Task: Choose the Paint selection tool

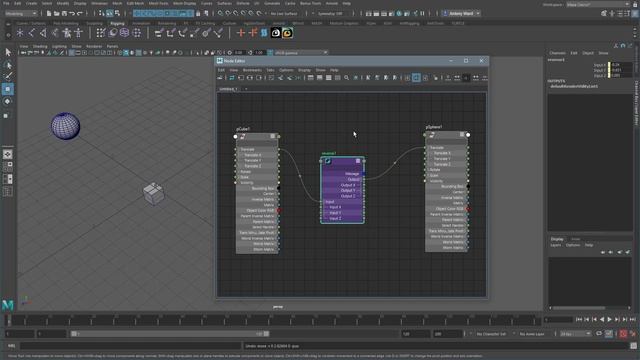Action: point(8,76)
